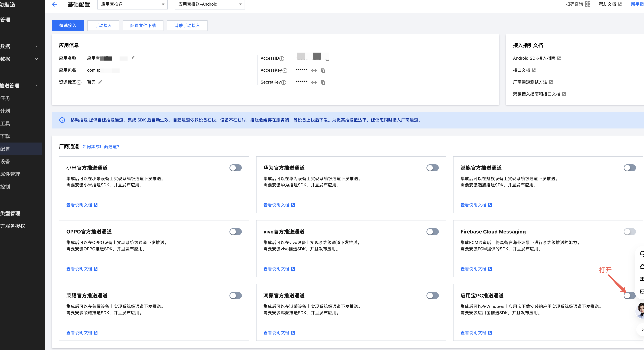View 查看说明文档 for 小米官方推送通道
644x350 pixels.
82,205
